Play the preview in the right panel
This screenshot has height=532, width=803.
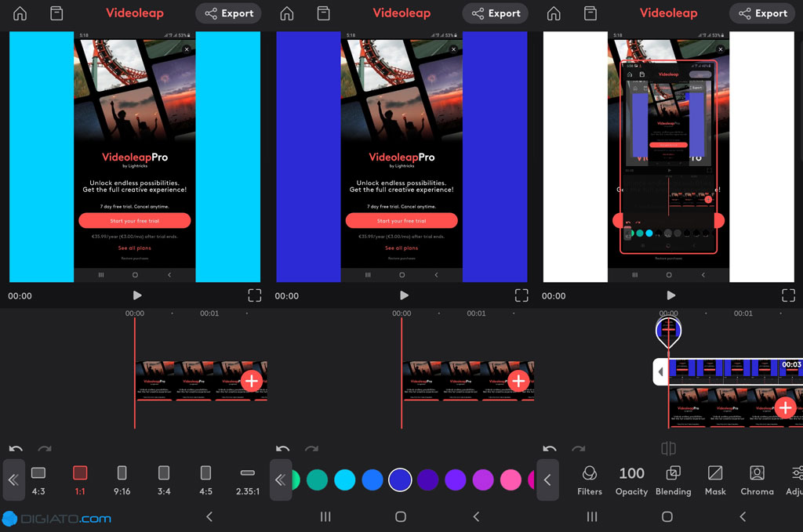point(671,295)
